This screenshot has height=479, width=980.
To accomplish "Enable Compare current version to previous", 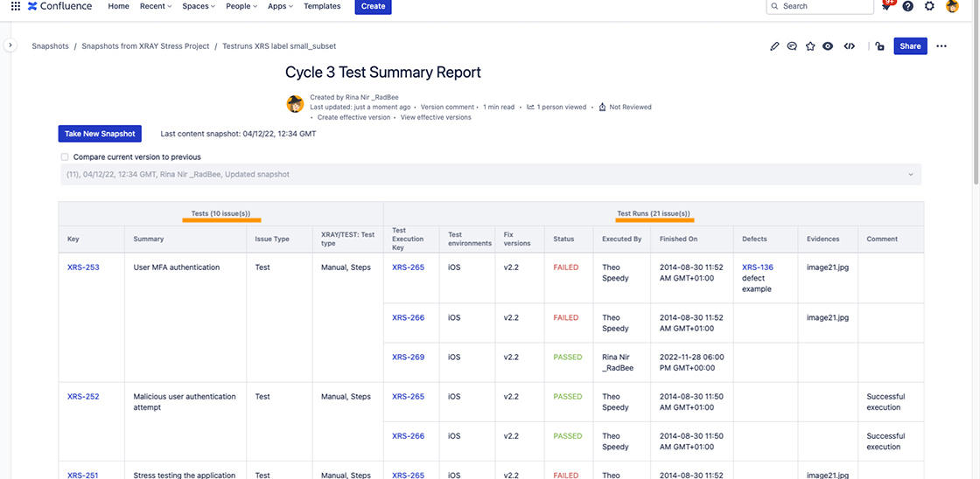I will (65, 157).
